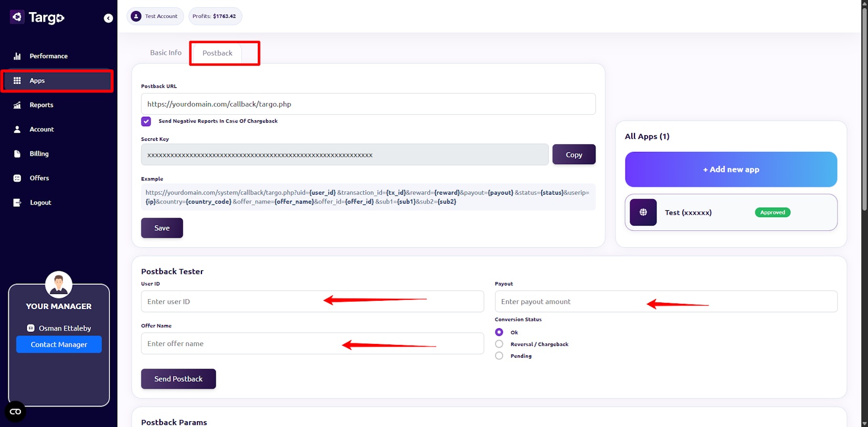
Task: Click the Billing document icon
Action: coord(17,154)
